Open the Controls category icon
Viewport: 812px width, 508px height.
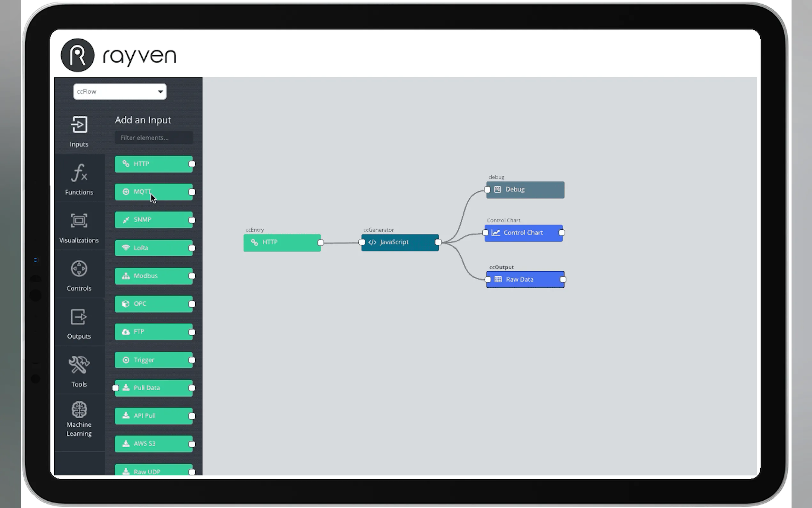click(79, 269)
